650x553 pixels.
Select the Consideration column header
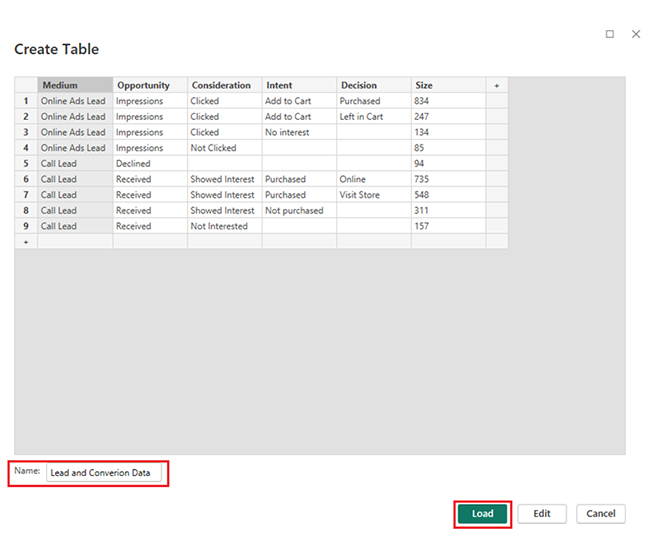tap(224, 86)
